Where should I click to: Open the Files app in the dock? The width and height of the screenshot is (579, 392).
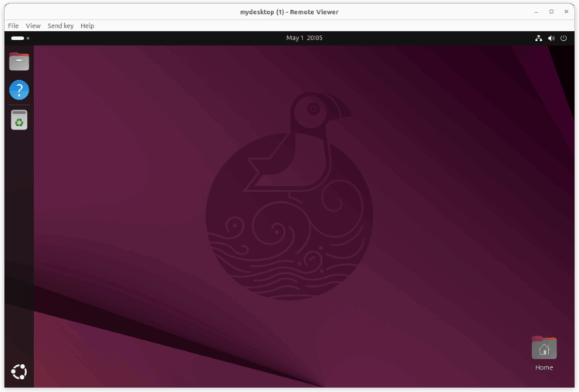pos(19,61)
